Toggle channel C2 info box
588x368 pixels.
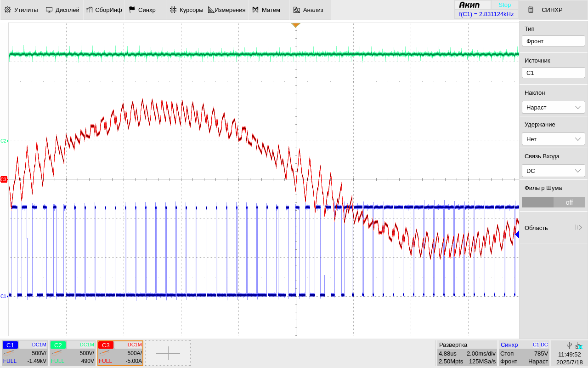73,353
